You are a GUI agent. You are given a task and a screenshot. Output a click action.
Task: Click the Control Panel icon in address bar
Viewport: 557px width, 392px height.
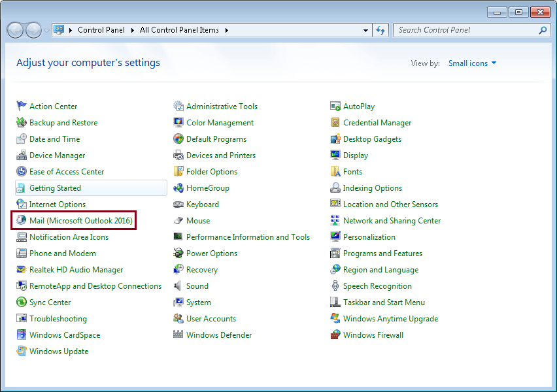(x=59, y=30)
